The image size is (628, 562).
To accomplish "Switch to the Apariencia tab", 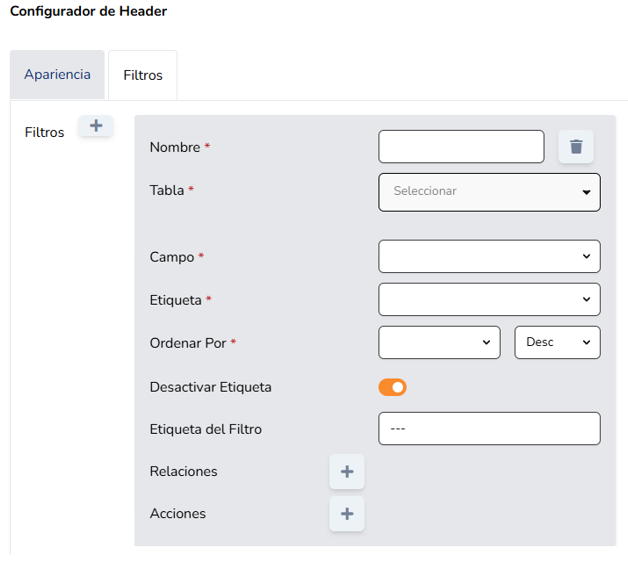I will coord(57,75).
